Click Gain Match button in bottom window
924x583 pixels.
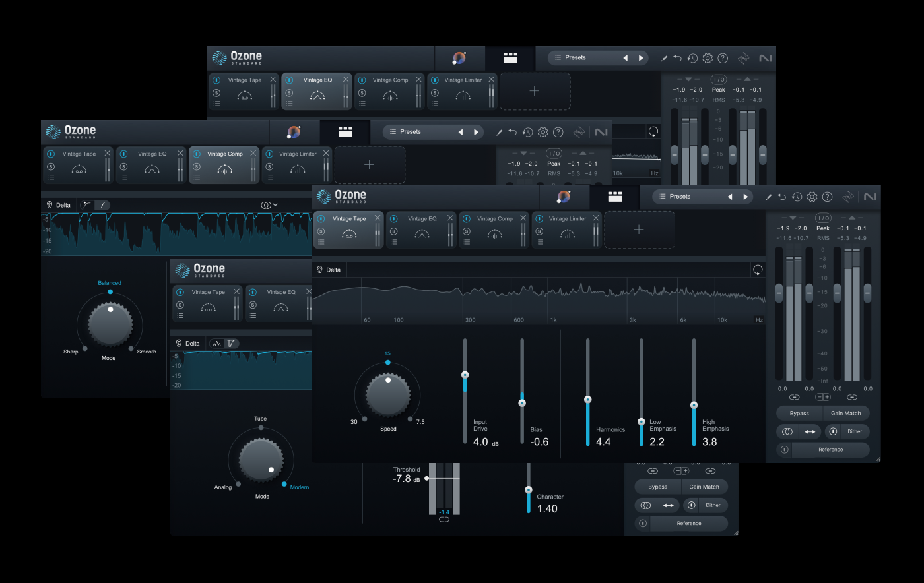(704, 487)
